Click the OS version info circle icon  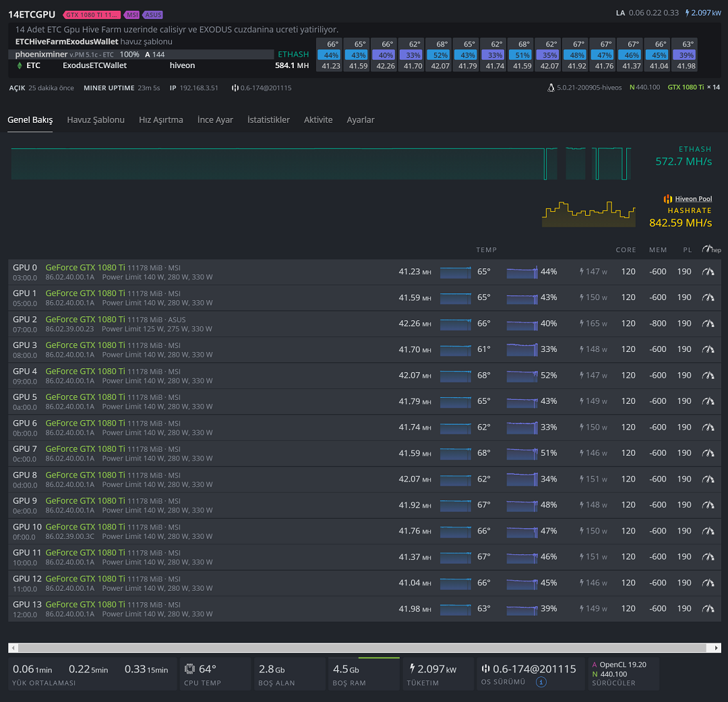(541, 682)
